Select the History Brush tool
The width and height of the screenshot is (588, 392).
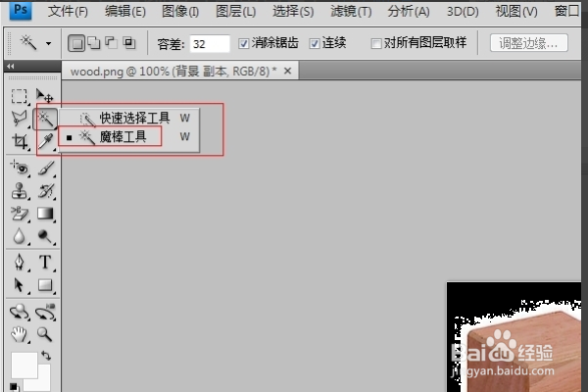tap(46, 191)
